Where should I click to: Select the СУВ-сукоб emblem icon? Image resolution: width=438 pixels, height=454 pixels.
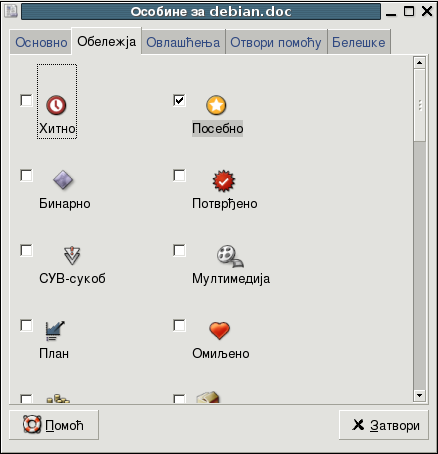[72, 255]
